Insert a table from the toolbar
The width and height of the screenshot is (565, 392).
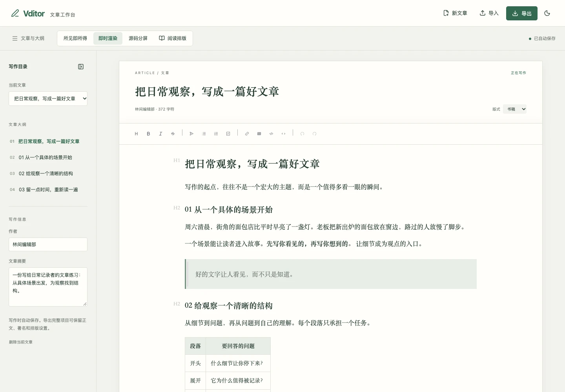click(259, 134)
